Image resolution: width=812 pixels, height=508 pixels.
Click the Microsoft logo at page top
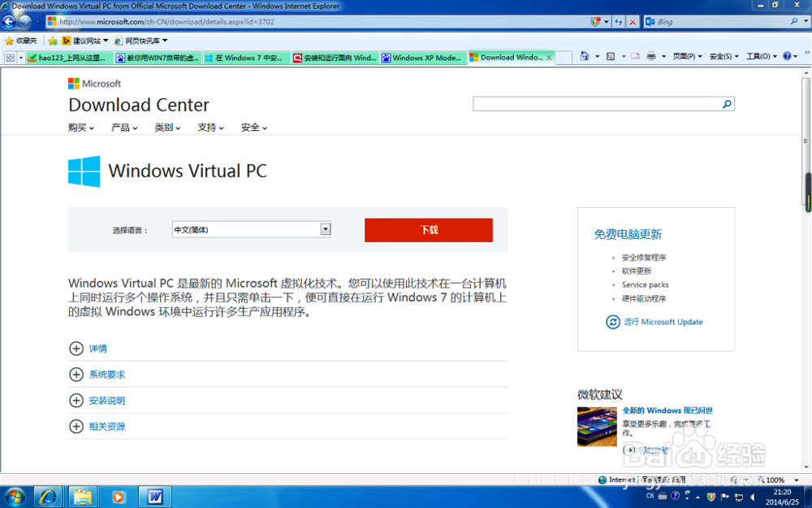(x=94, y=84)
